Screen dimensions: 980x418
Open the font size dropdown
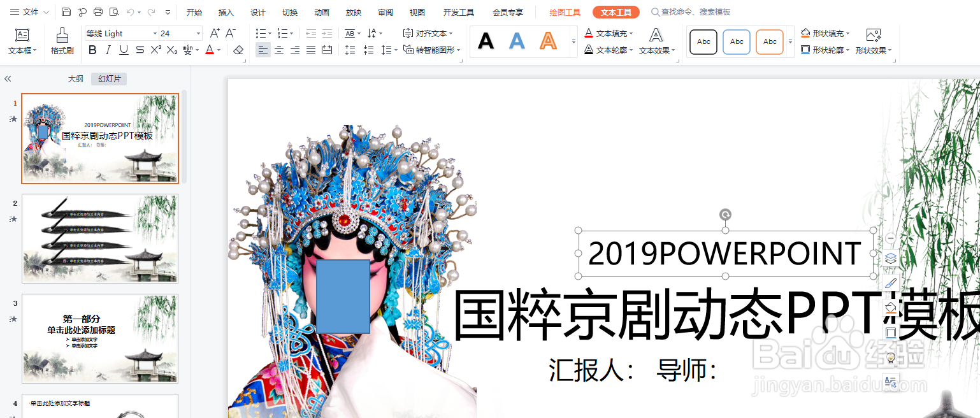198,32
